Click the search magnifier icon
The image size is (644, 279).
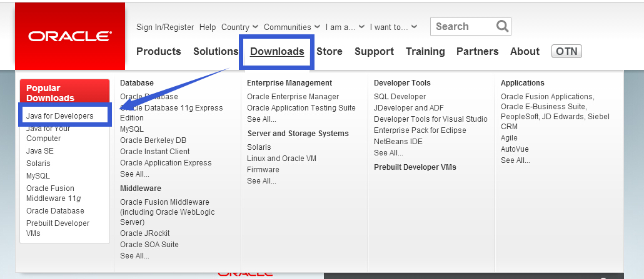coord(502,26)
